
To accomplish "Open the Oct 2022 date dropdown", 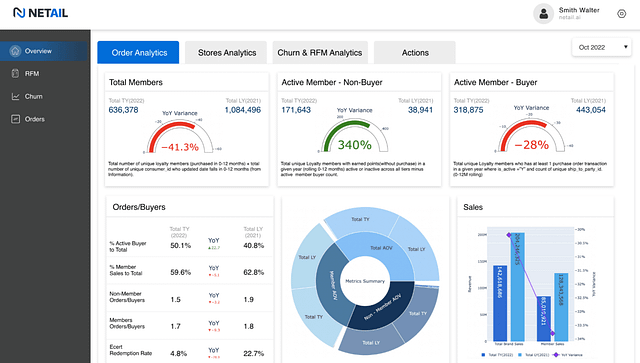I will pos(602,47).
